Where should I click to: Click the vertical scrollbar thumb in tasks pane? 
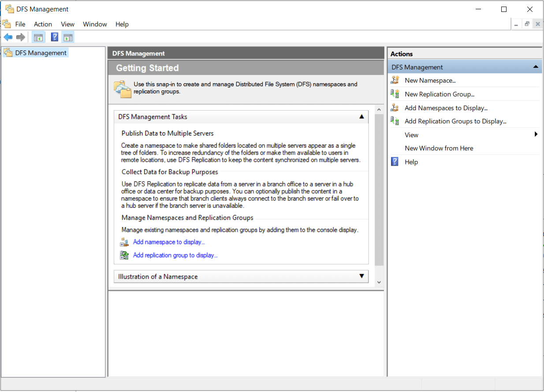(x=379, y=190)
